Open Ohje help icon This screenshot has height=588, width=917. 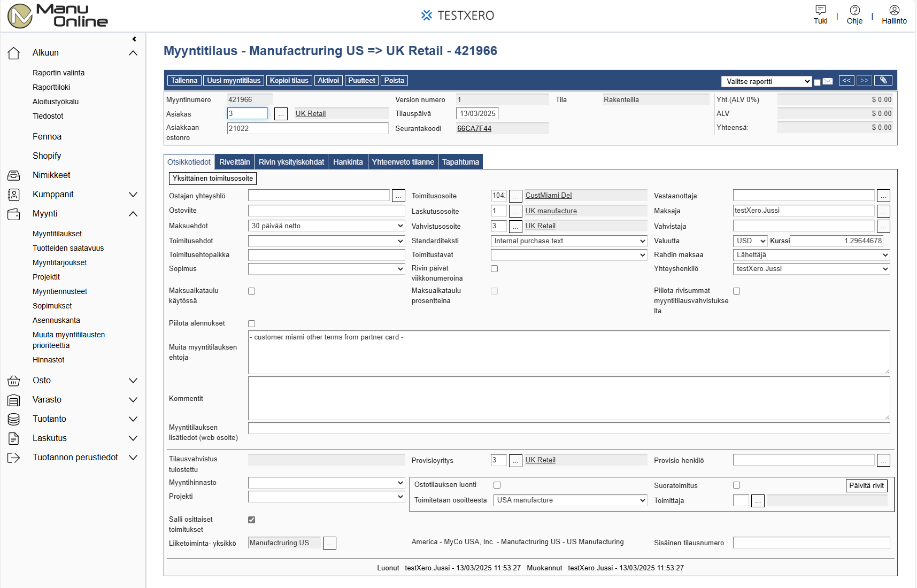pyautogui.click(x=854, y=10)
